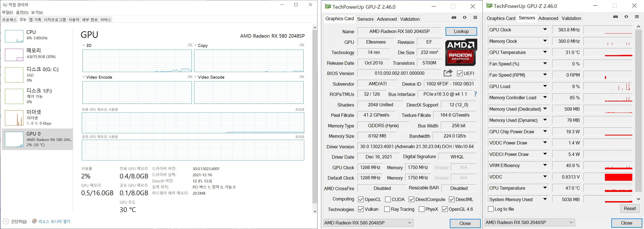Click the Sensors window scrollbar up arrow
Image resolution: width=644 pixels, height=229 pixels.
click(x=638, y=26)
